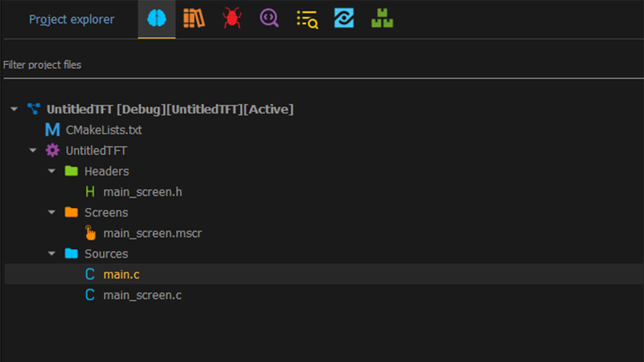The image size is (644, 362).
Task: Open main_screen.h header file
Action: [x=143, y=191]
